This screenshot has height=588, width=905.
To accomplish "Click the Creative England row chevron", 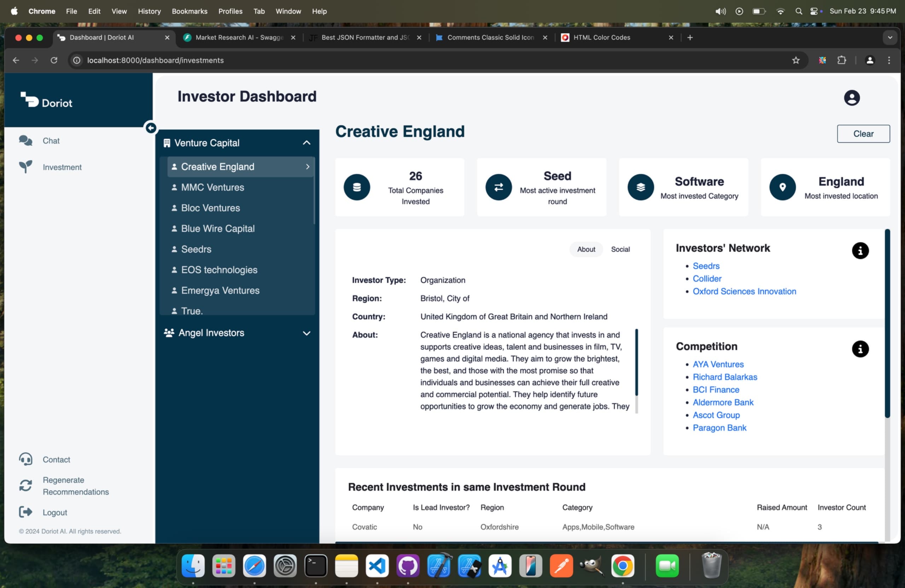I will click(308, 166).
